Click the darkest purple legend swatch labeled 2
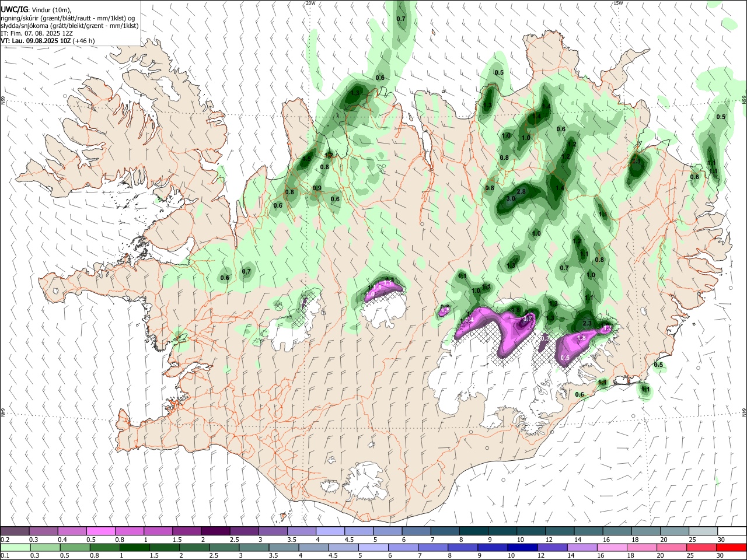 coord(215,531)
